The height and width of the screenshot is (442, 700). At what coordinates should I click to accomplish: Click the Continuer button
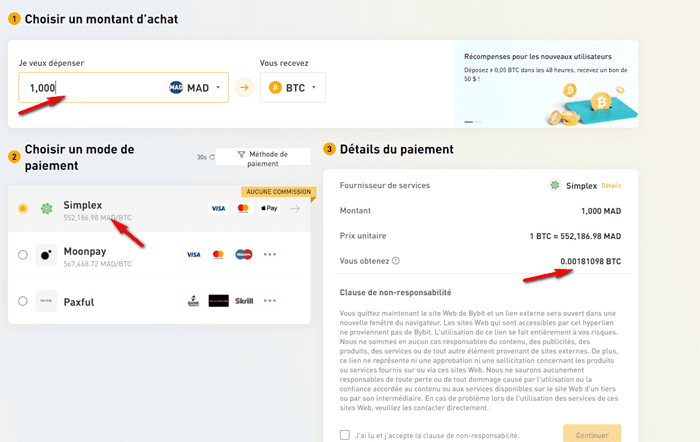tap(591, 435)
